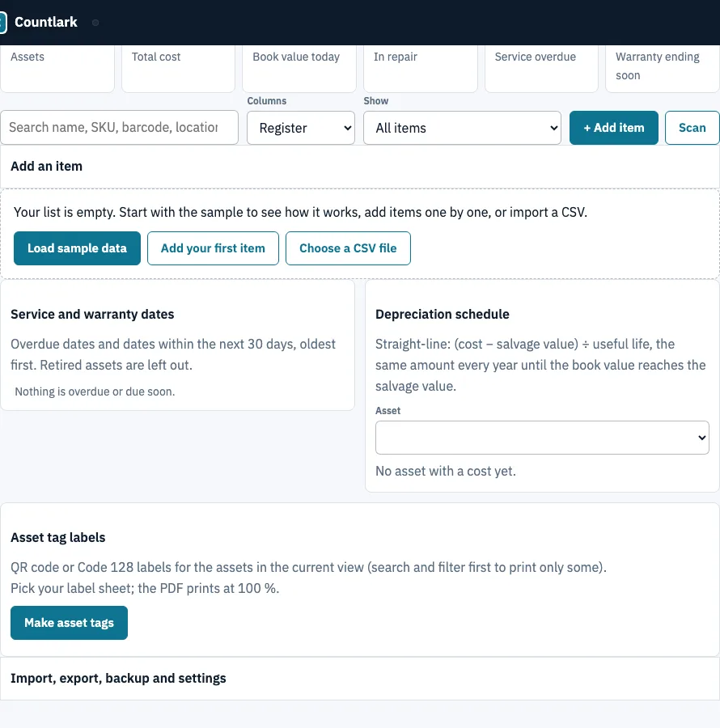Expand Import, export, backup and settings

360,679
